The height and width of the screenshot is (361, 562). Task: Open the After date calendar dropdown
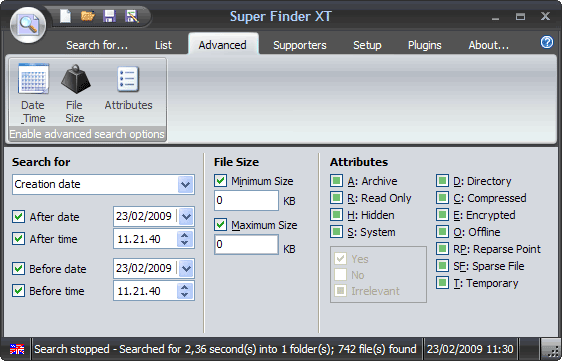point(186,217)
